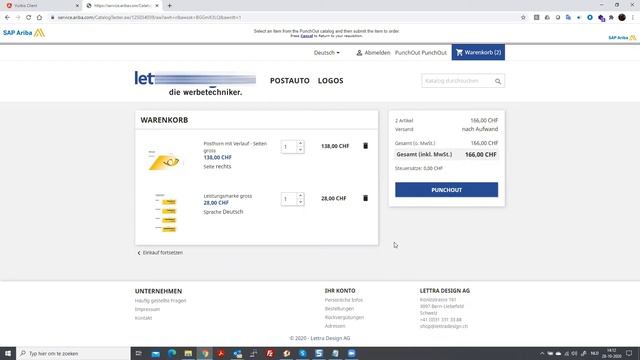Click the quantity field for Posthorn item

point(289,147)
